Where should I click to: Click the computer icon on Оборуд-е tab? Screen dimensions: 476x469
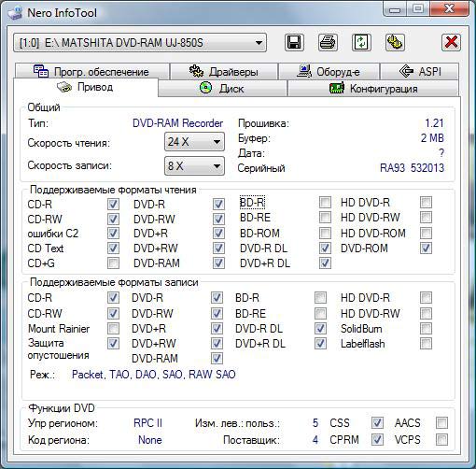pyautogui.click(x=304, y=71)
